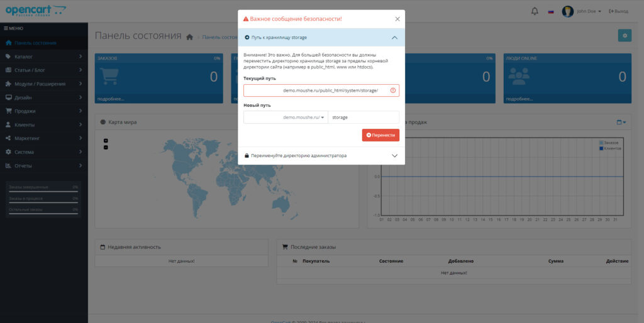
Task: Click the Добавлено column header
Action: click(x=461, y=261)
